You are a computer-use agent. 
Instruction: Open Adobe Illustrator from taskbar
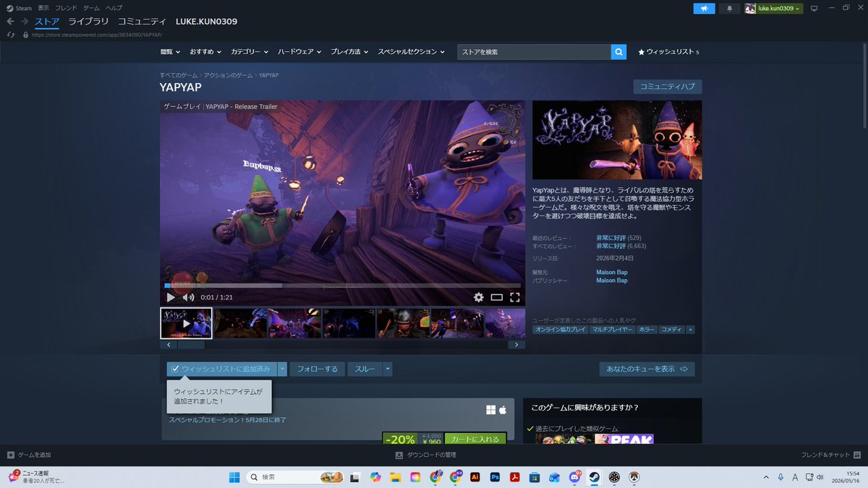[x=475, y=477]
